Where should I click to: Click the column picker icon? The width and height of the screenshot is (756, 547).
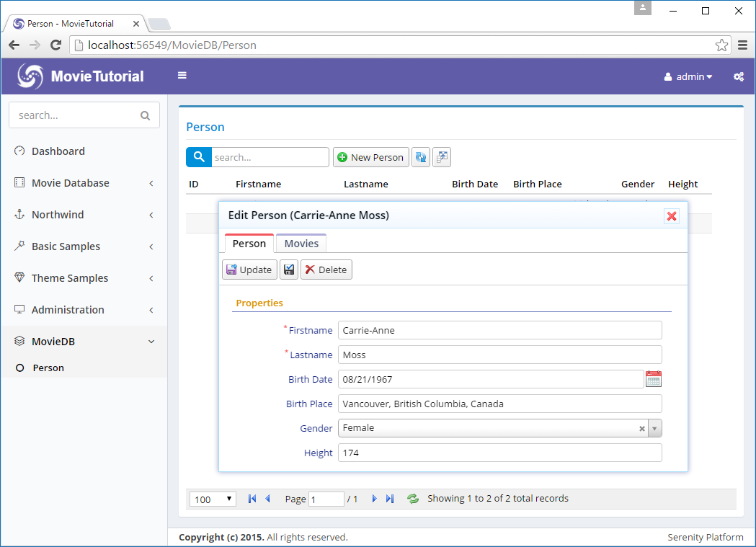point(441,157)
